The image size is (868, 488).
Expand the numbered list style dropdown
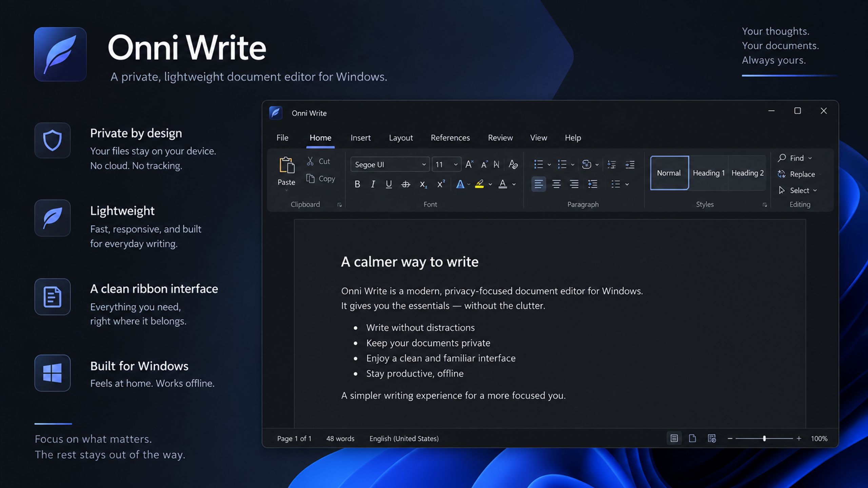[x=573, y=165]
